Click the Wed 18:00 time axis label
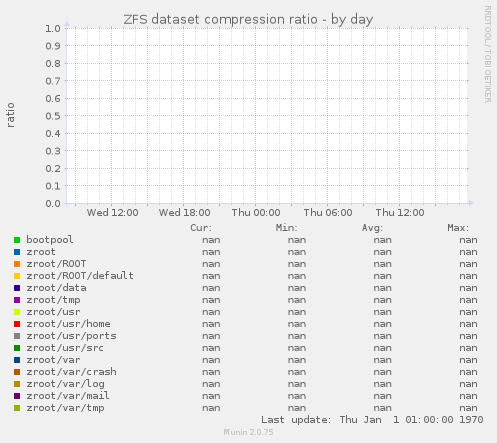Viewport: 497px width, 443px height. (185, 213)
